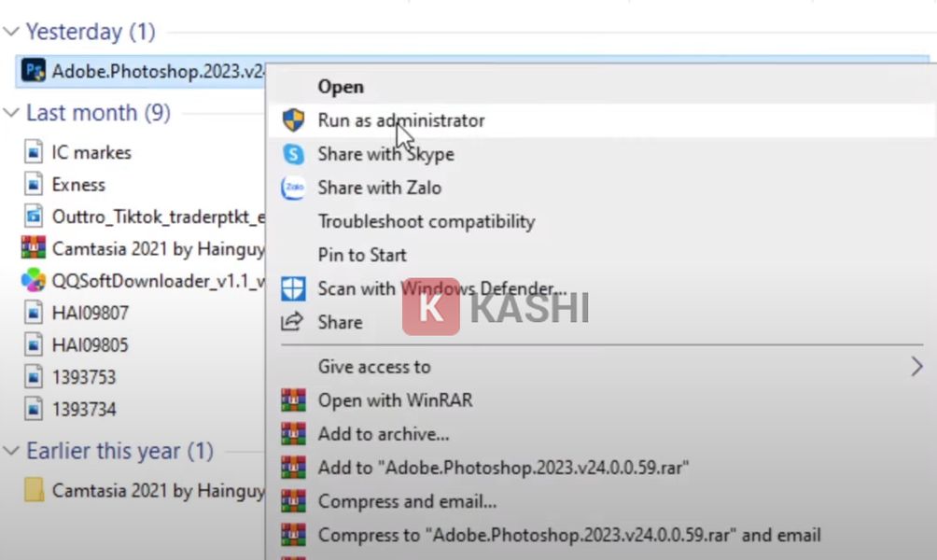Select the HAI09807 image file
Screen dimensions: 937x560
click(x=90, y=313)
